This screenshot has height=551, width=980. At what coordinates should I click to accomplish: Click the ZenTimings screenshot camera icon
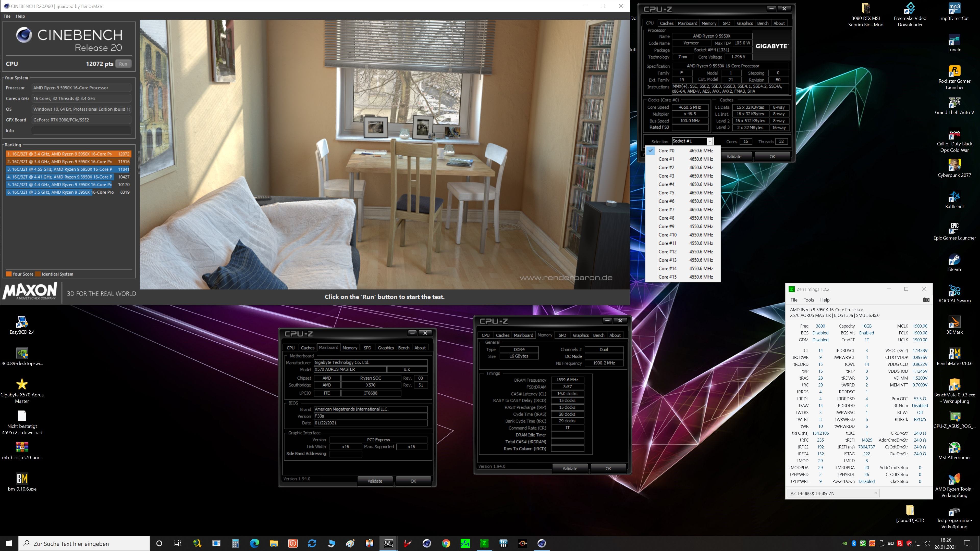pos(926,300)
